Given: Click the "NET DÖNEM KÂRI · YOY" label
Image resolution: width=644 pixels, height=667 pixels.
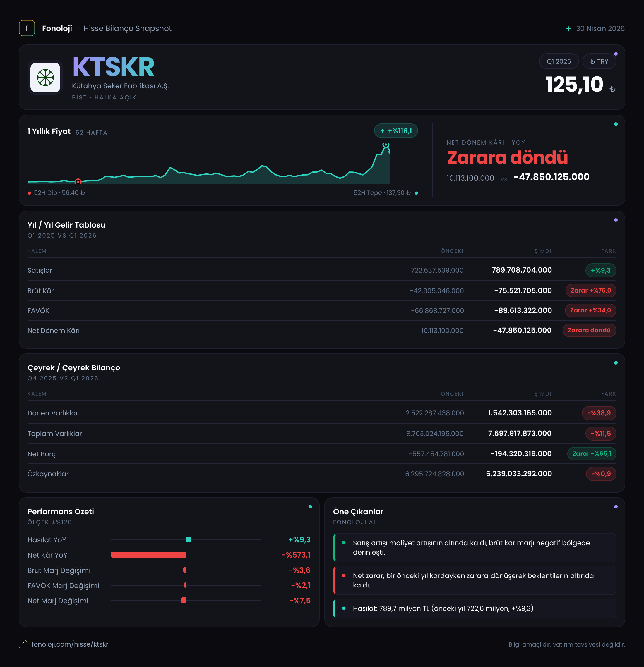Looking at the screenshot, I should tap(486, 142).
